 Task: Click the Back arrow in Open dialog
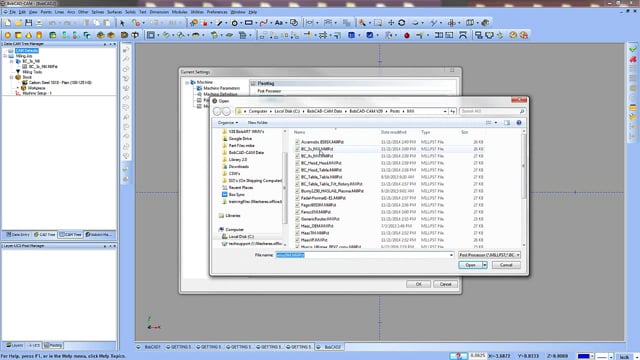217,111
